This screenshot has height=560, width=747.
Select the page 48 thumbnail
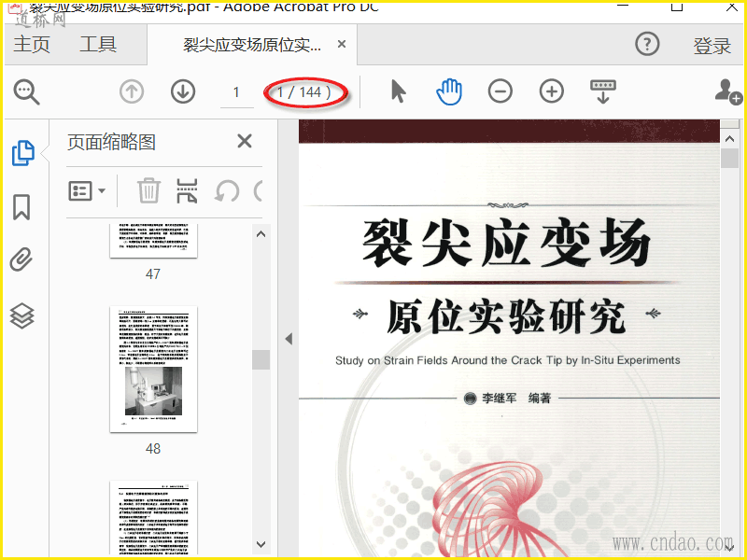pyautogui.click(x=153, y=369)
